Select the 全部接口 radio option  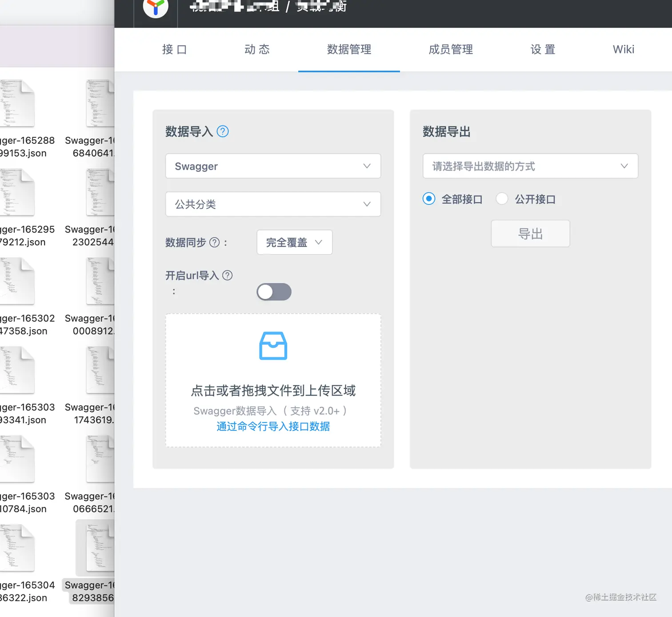click(x=429, y=199)
